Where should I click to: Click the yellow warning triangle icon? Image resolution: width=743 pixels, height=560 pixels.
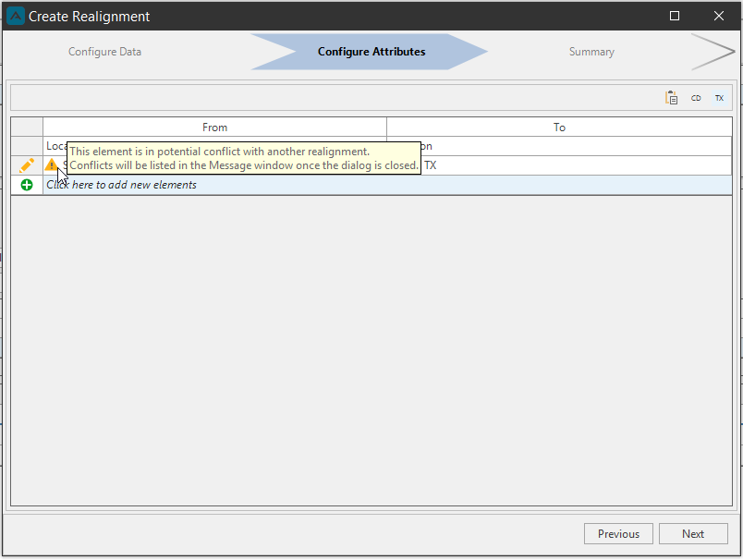(51, 164)
